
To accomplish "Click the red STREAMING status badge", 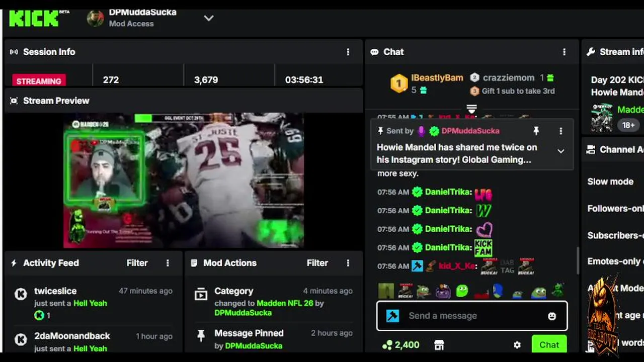I will coord(39,80).
